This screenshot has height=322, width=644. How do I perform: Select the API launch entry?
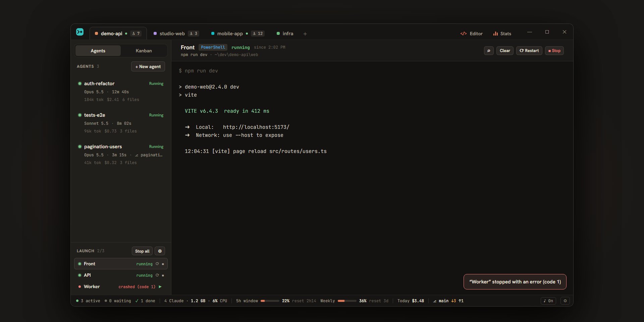pos(121,275)
